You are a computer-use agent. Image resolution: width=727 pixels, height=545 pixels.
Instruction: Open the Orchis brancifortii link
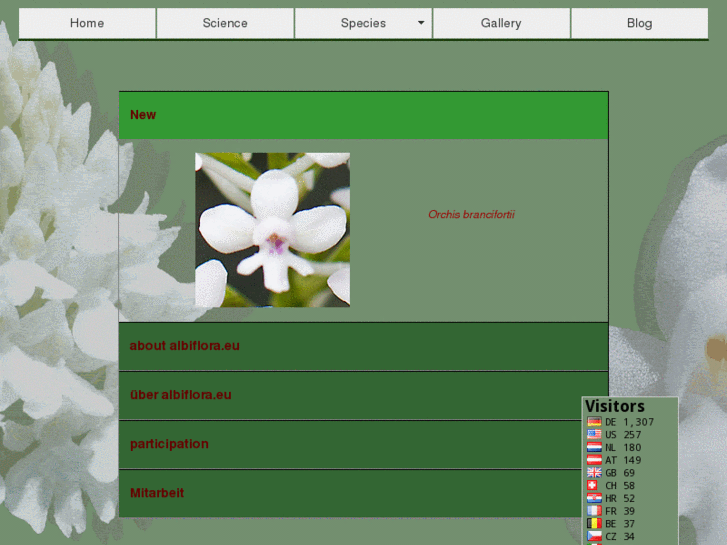(471, 214)
